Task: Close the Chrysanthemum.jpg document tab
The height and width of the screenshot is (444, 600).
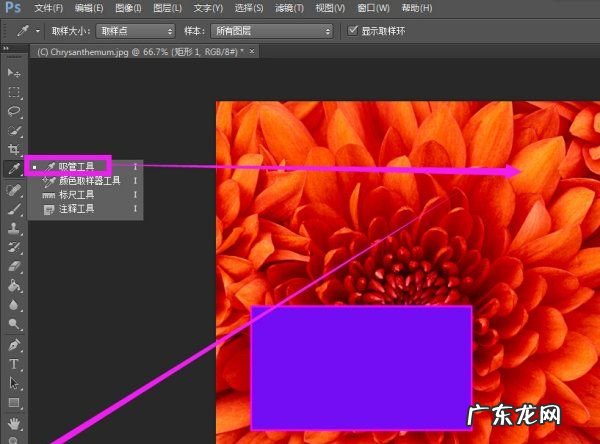Action: tap(251, 50)
